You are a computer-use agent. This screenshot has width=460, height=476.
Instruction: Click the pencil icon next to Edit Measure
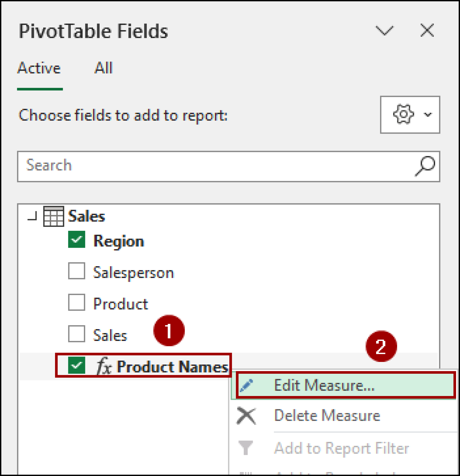[247, 385]
